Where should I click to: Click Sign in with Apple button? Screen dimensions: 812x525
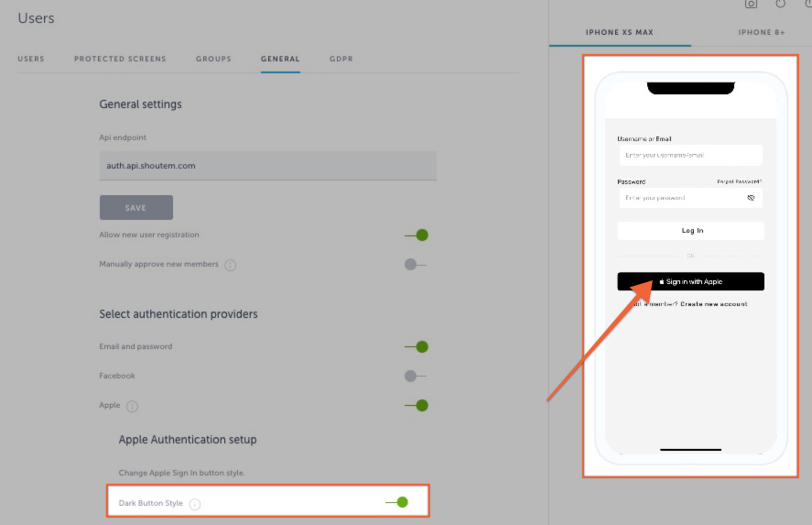tap(690, 282)
